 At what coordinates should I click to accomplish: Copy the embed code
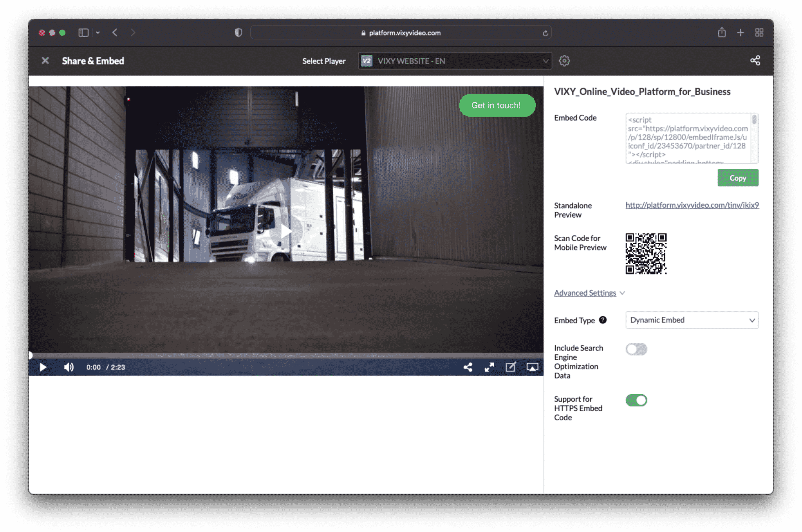point(738,178)
